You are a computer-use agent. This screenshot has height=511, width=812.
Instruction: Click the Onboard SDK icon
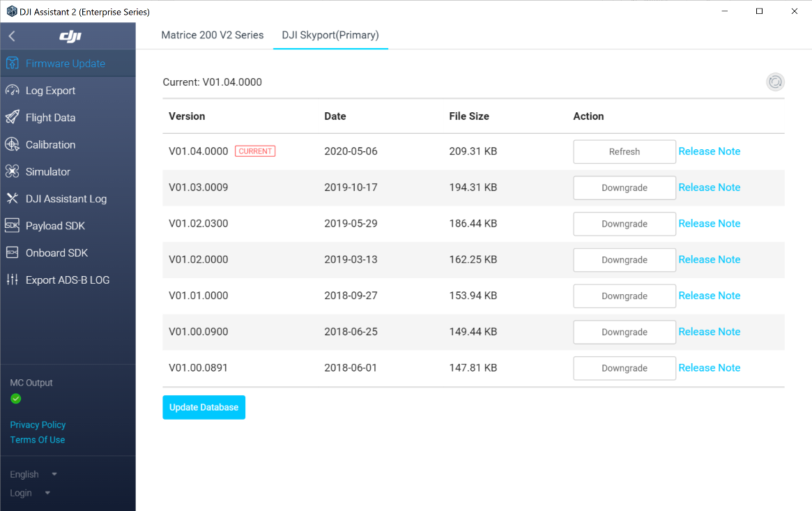13,252
